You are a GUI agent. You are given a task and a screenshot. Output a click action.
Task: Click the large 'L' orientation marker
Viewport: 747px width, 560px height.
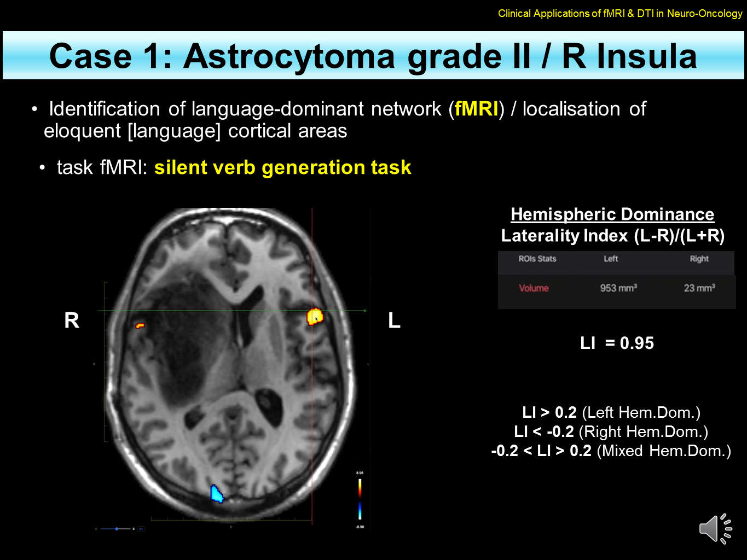pos(394,320)
